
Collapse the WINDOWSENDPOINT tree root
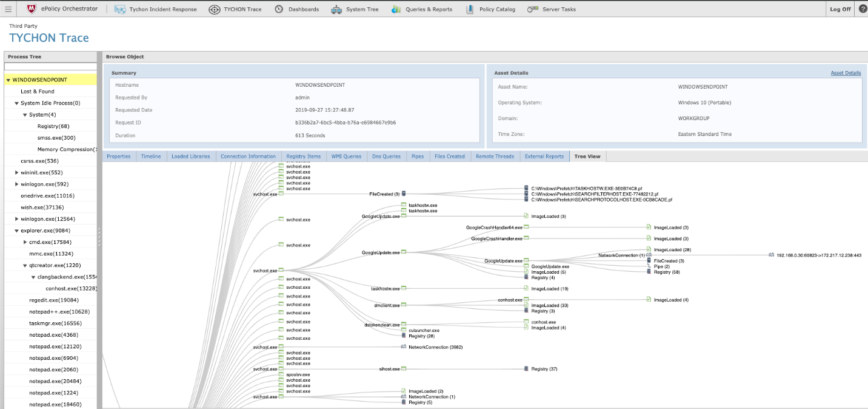coord(8,80)
